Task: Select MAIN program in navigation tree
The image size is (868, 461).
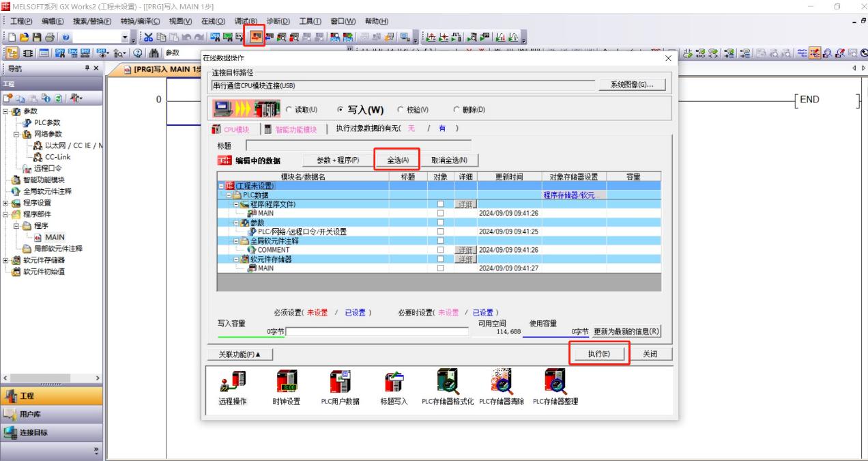Action: pyautogui.click(x=55, y=237)
